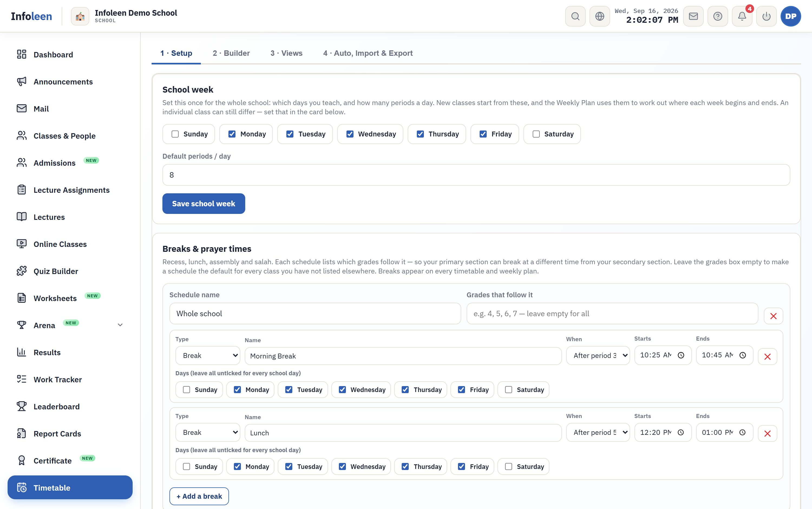Remove the Lunch break row
The height and width of the screenshot is (509, 812).
tap(767, 433)
